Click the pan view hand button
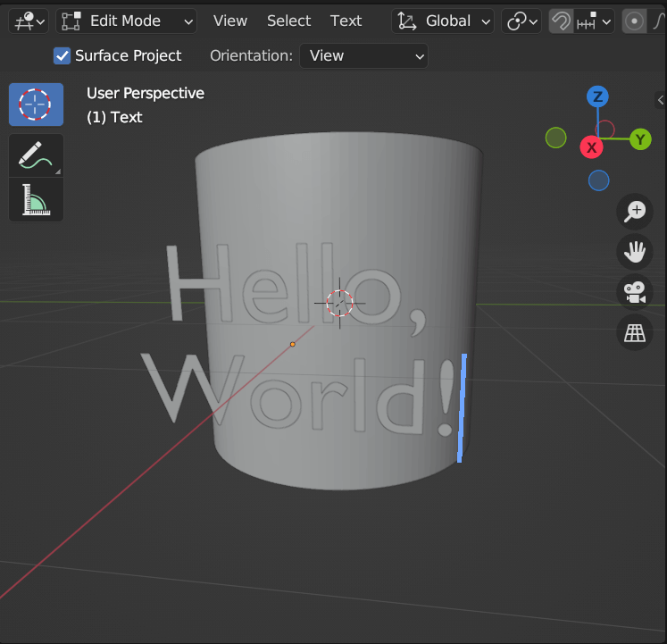Viewport: 667px width, 644px height. point(635,252)
